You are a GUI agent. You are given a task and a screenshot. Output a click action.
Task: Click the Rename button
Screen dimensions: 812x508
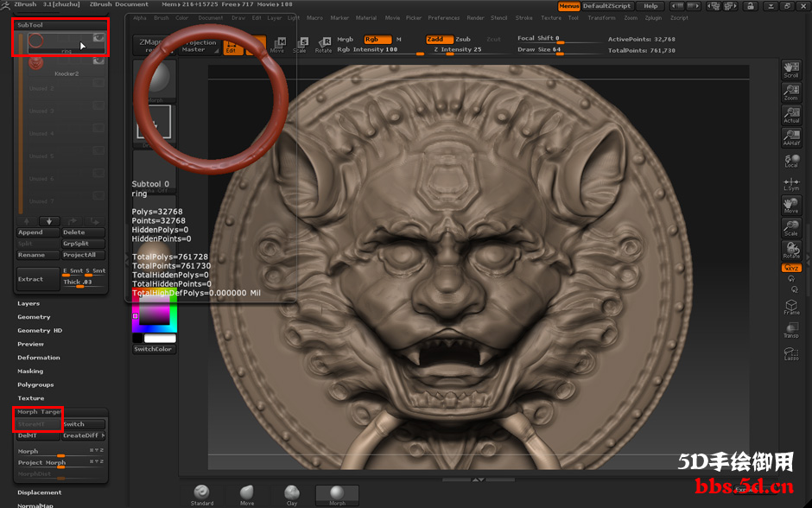click(38, 255)
